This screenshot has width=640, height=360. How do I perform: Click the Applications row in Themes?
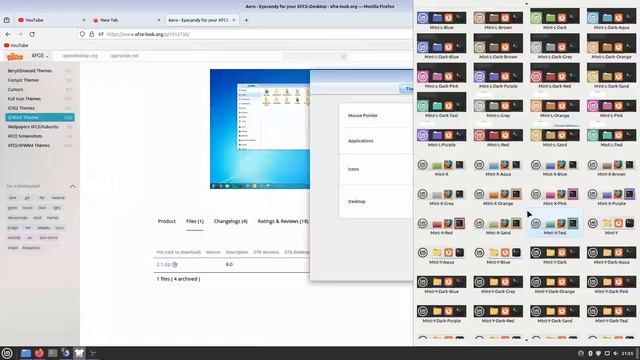pos(376,141)
